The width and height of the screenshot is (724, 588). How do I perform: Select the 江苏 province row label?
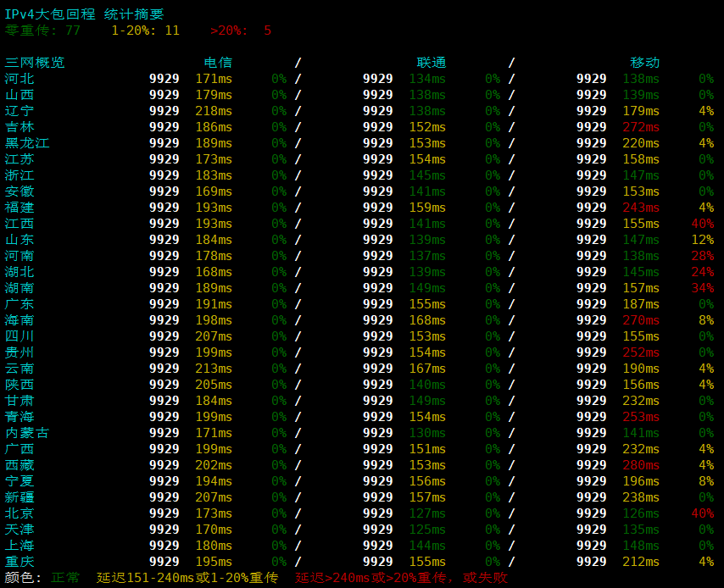[x=19, y=159]
